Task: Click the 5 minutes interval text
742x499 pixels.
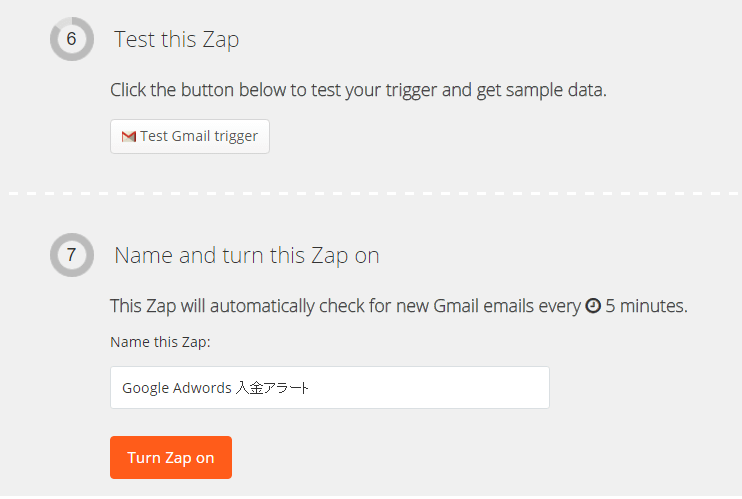Action: coord(646,306)
